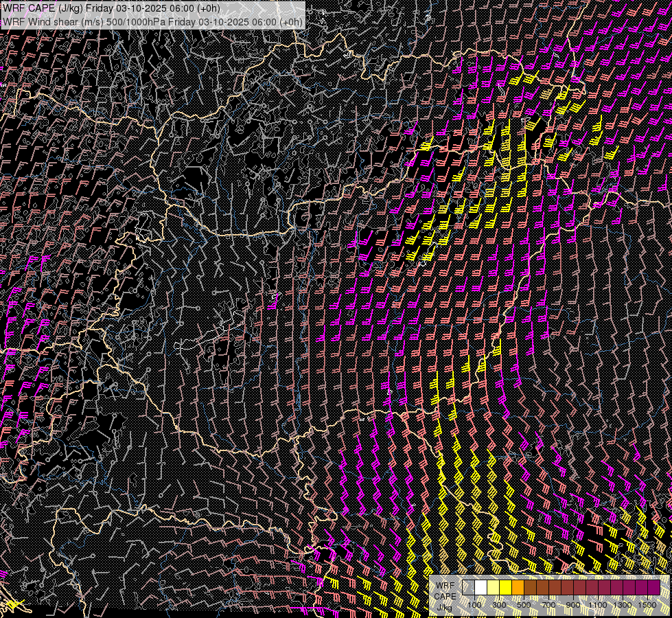672x618 pixels.
Task: Click the J/kg unit label in legend
Action: tap(445, 608)
